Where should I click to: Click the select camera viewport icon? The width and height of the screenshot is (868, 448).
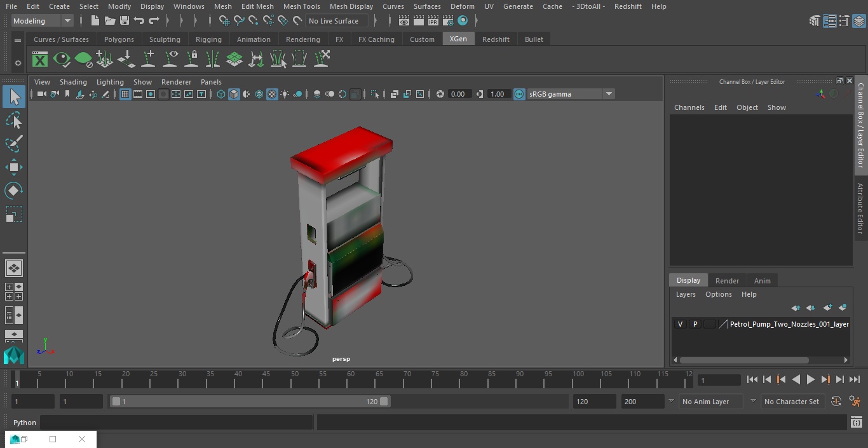41,94
